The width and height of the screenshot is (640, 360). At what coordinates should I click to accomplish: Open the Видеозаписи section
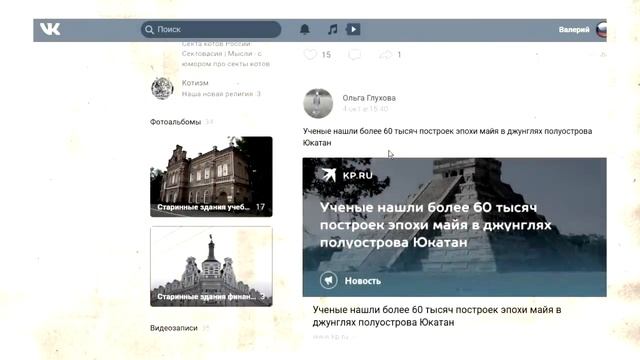tap(174, 328)
